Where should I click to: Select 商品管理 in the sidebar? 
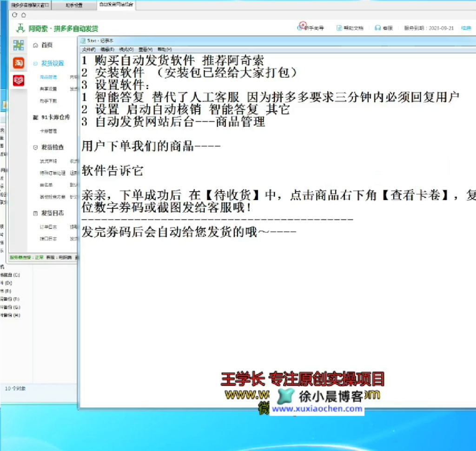(x=48, y=77)
